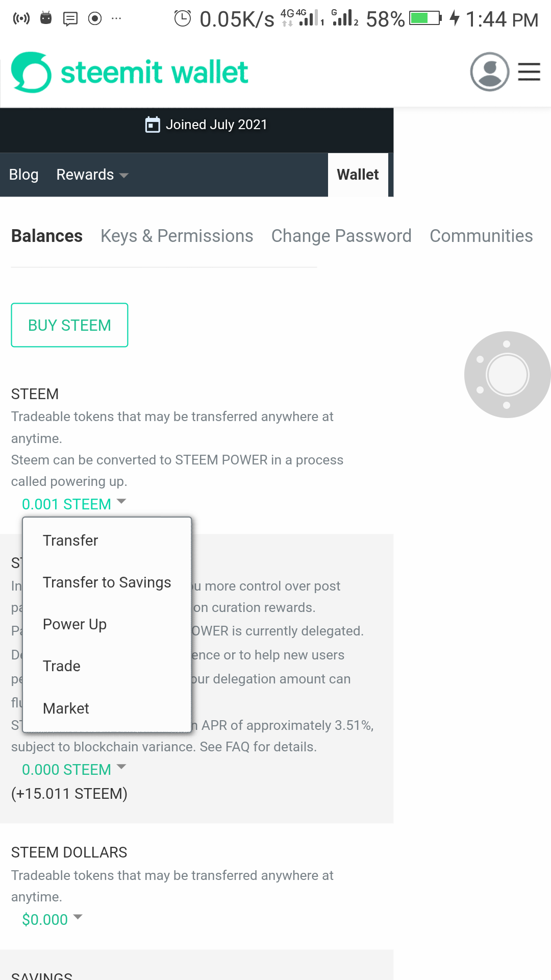Expand the Rewards dropdown

click(x=92, y=175)
